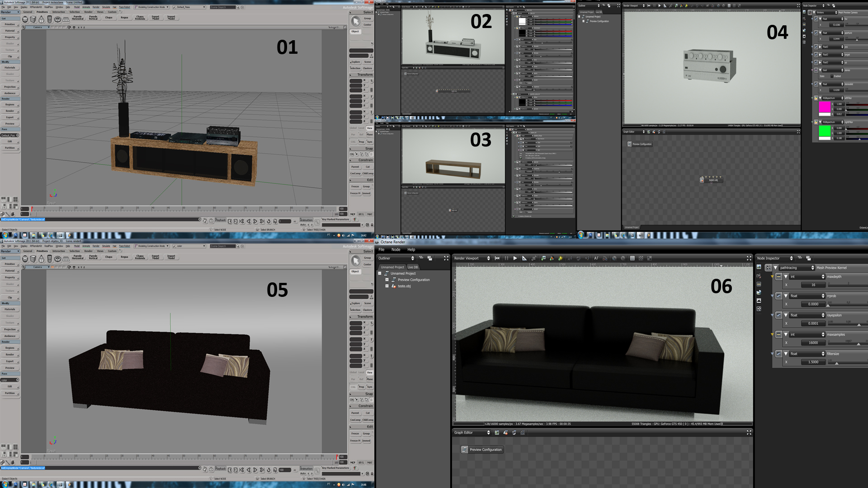
Task: Click the AF autofocus icon in panel 06 toolbar
Action: (x=596, y=258)
